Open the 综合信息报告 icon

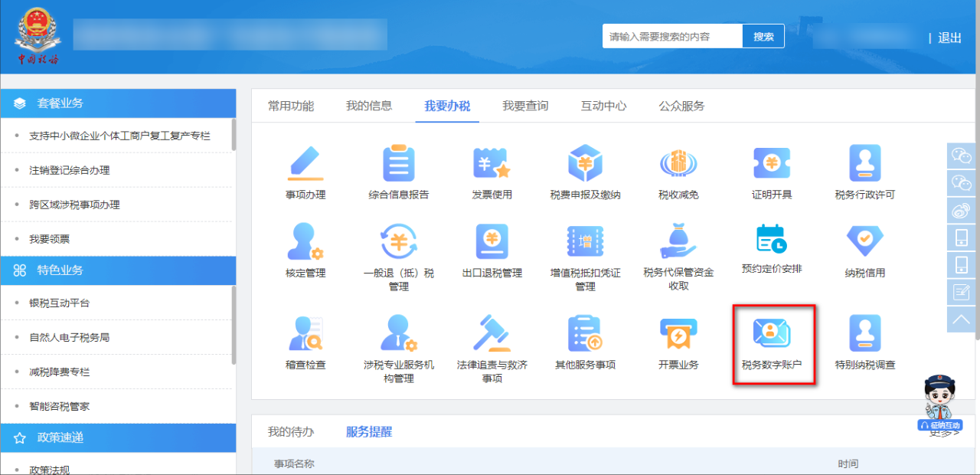398,164
